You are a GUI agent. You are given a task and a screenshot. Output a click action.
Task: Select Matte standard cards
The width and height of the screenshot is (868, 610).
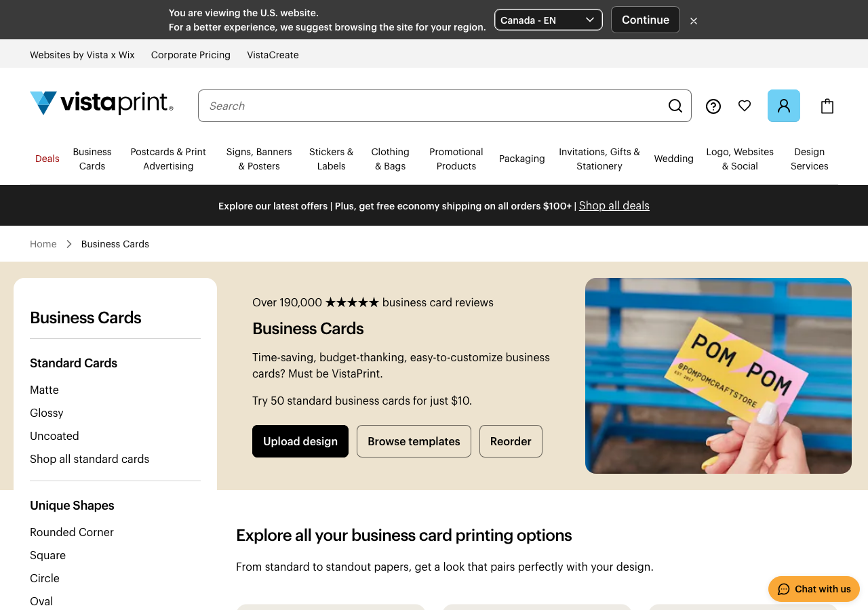click(44, 390)
